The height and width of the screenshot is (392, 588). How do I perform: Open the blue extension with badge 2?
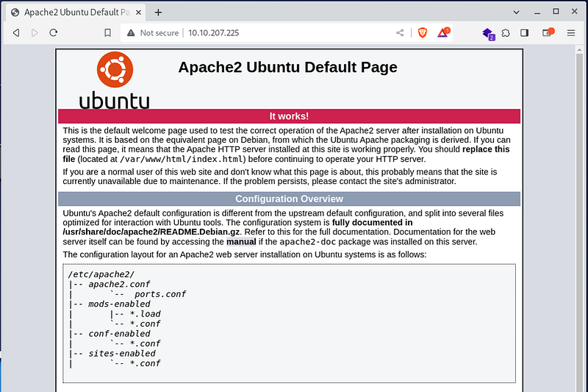point(488,34)
